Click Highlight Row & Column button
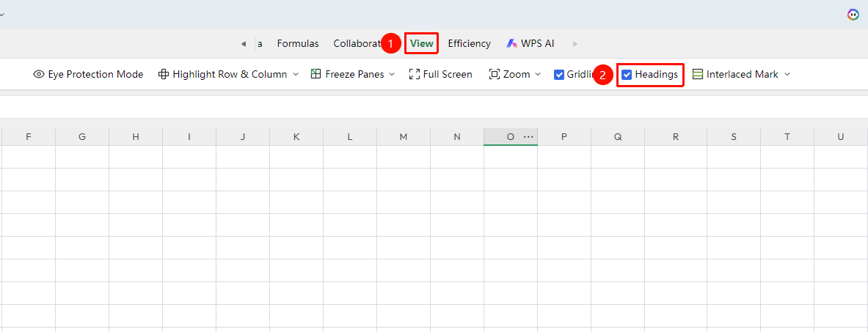This screenshot has height=332, width=868. click(222, 74)
